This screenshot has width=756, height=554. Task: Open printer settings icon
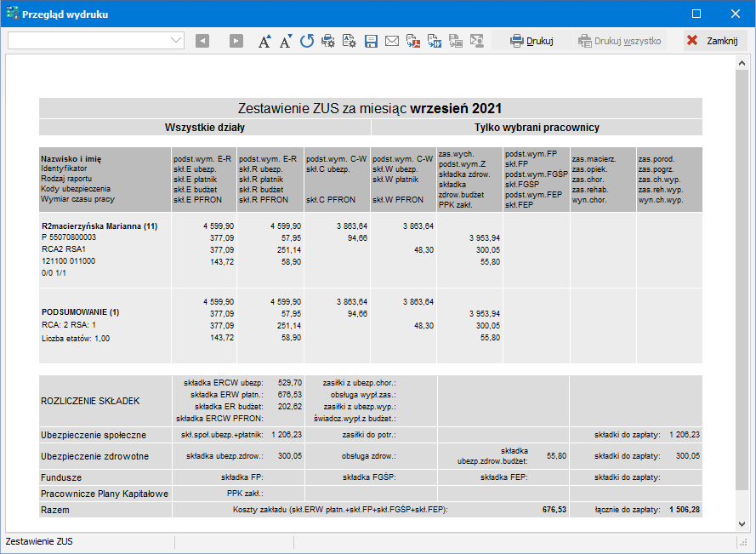point(328,41)
